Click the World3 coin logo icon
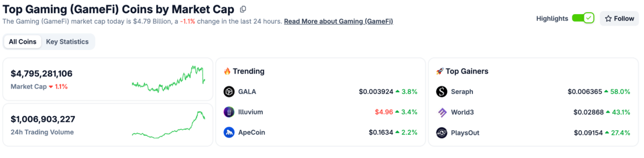Image resolution: width=644 pixels, height=158 pixels. coord(441,112)
